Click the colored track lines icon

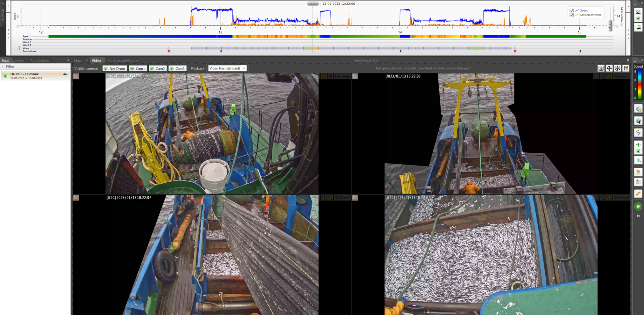click(638, 133)
